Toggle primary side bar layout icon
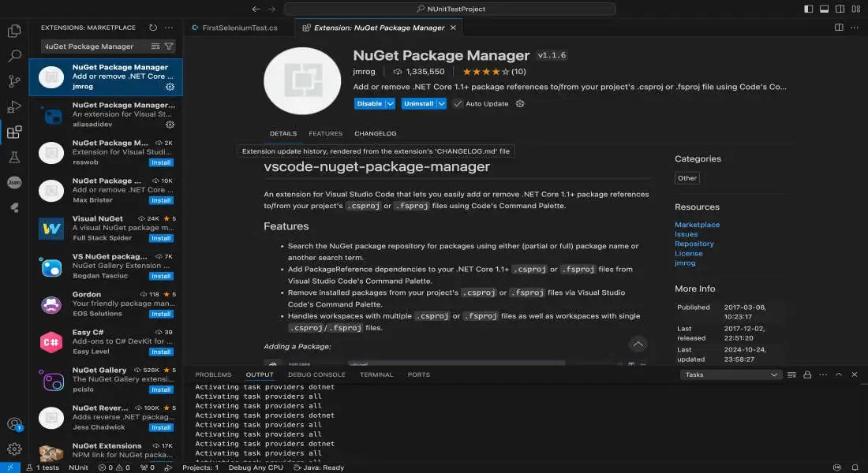This screenshot has height=473, width=868. (x=808, y=9)
